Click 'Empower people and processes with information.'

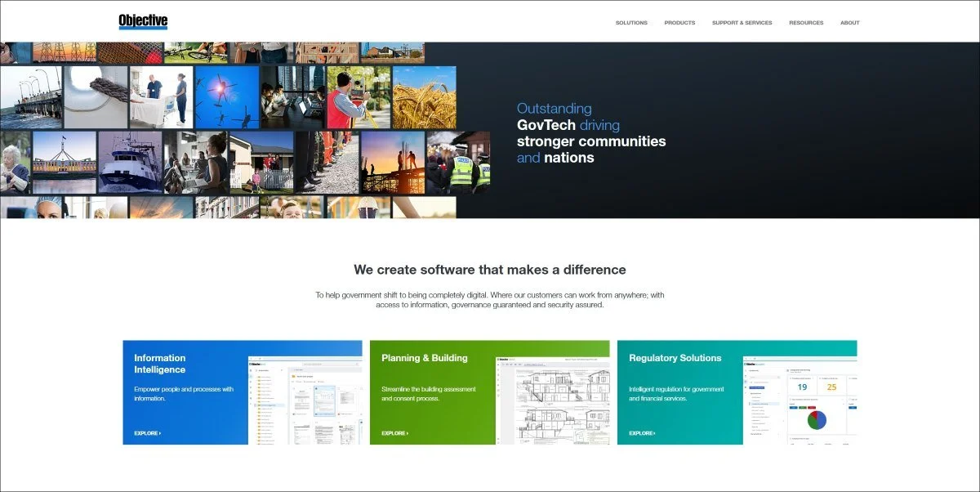pos(184,394)
